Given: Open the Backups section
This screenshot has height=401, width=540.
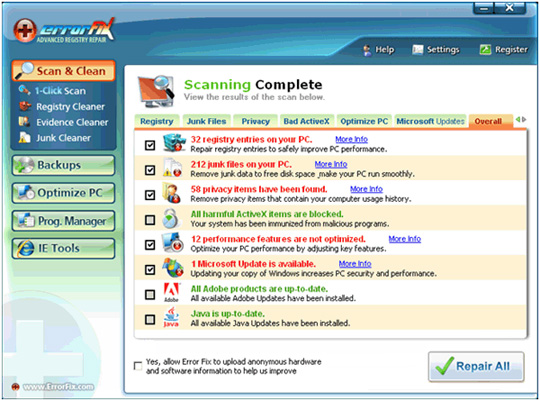Looking at the screenshot, I should (63, 165).
